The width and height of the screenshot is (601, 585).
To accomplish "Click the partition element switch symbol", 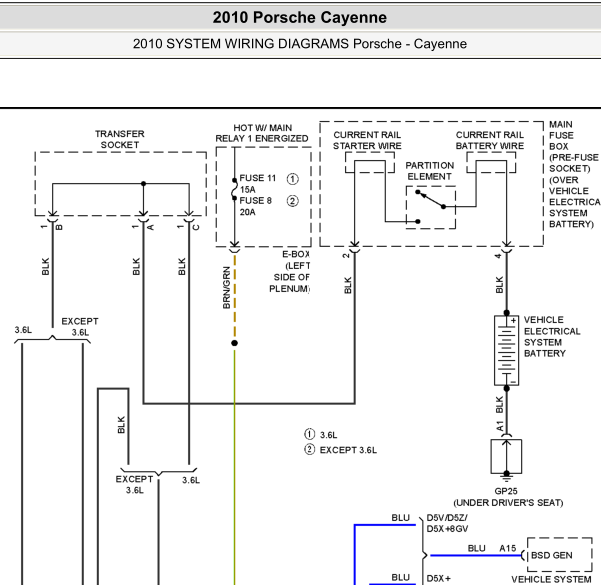I will click(x=431, y=200).
